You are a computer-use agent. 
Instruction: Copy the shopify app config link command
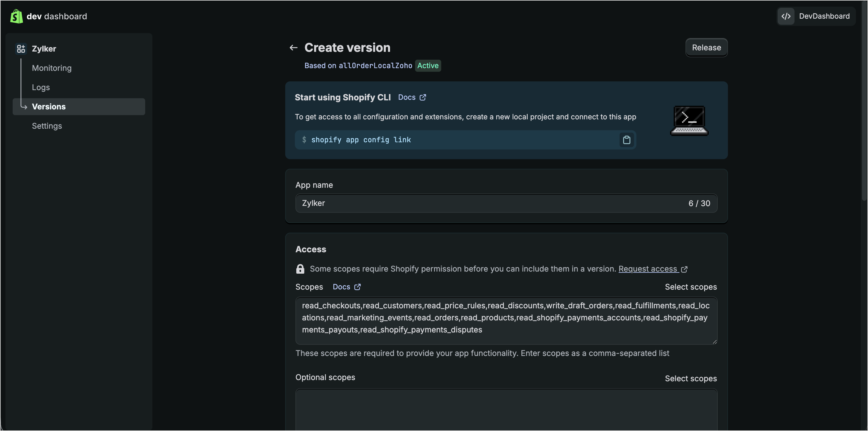[626, 140]
